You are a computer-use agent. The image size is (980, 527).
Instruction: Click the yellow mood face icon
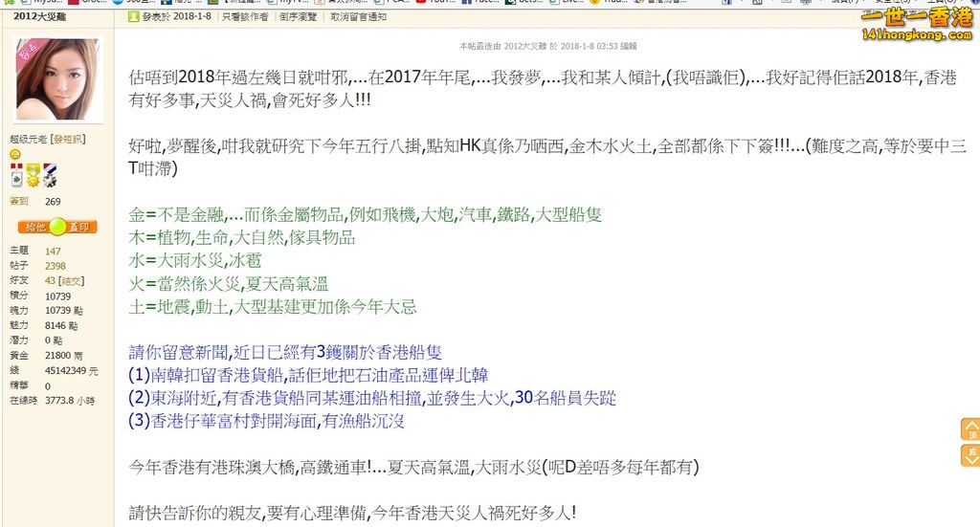coord(14,155)
